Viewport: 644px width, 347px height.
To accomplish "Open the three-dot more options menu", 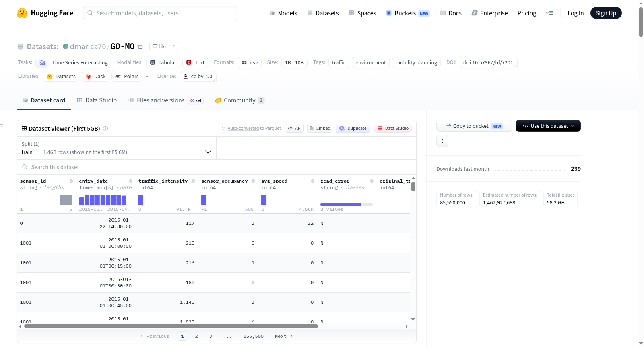I will (442, 141).
